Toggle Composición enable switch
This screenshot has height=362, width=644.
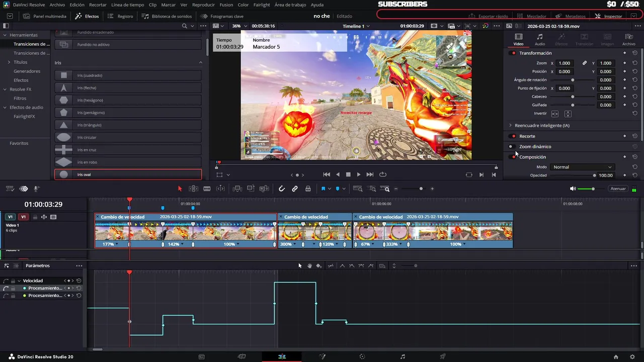point(513,157)
